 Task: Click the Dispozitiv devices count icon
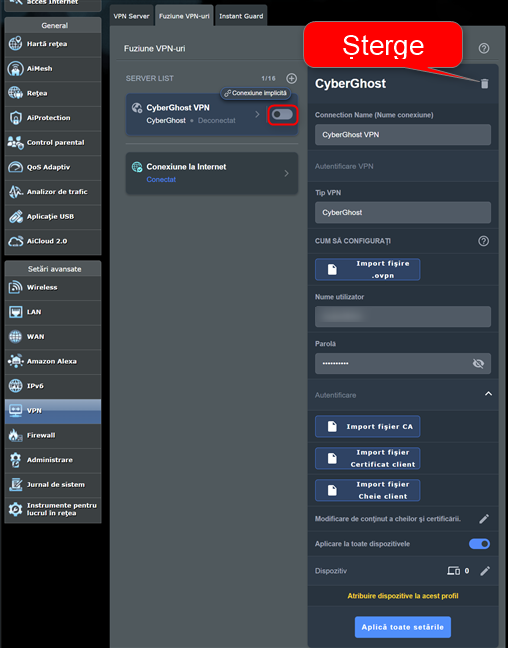coord(453,571)
